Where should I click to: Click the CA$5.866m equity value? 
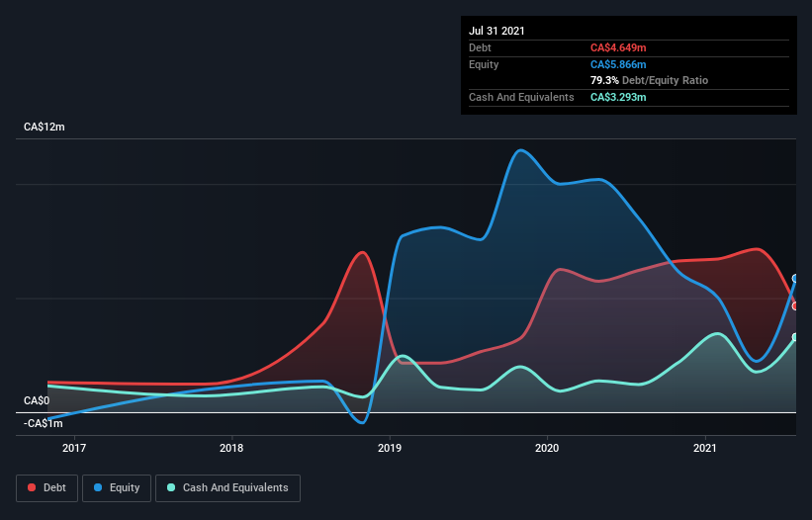point(618,64)
